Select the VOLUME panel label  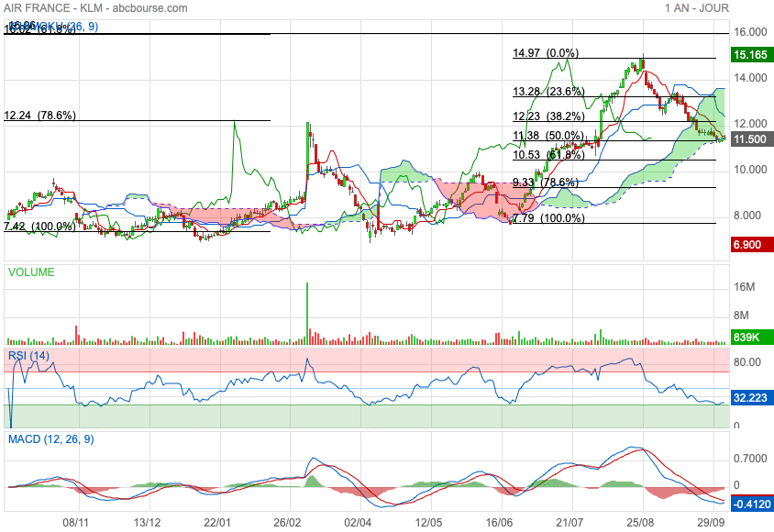31,272
